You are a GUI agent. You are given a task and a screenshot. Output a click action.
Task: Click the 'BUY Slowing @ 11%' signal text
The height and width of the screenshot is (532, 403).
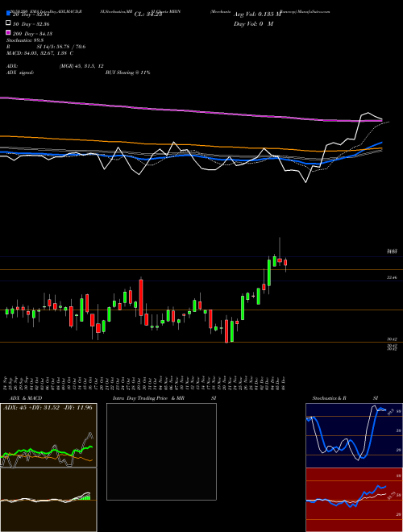tap(127, 73)
